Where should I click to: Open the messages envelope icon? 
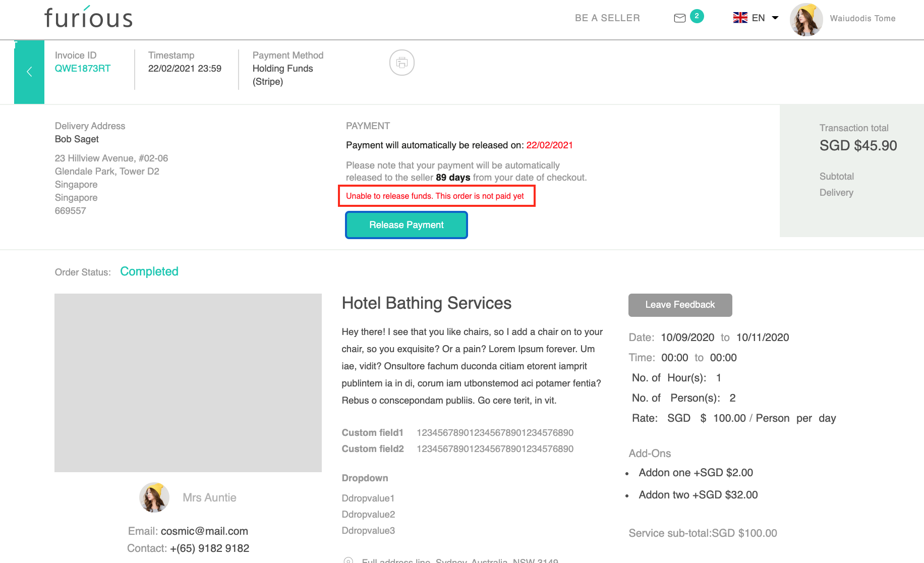click(679, 18)
